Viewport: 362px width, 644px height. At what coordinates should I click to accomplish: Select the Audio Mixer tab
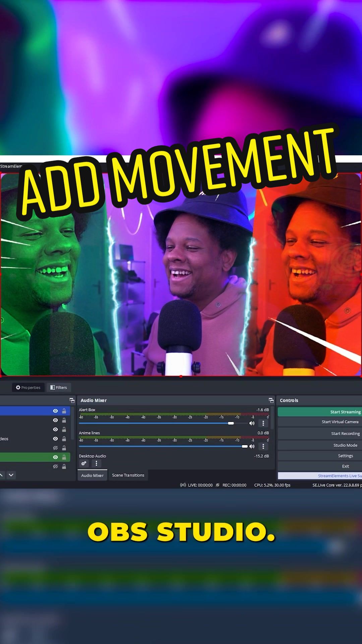92,475
